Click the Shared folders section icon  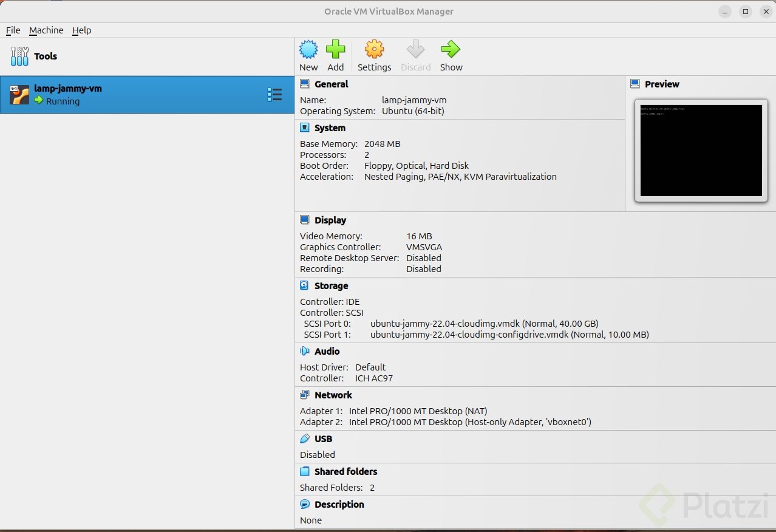305,471
